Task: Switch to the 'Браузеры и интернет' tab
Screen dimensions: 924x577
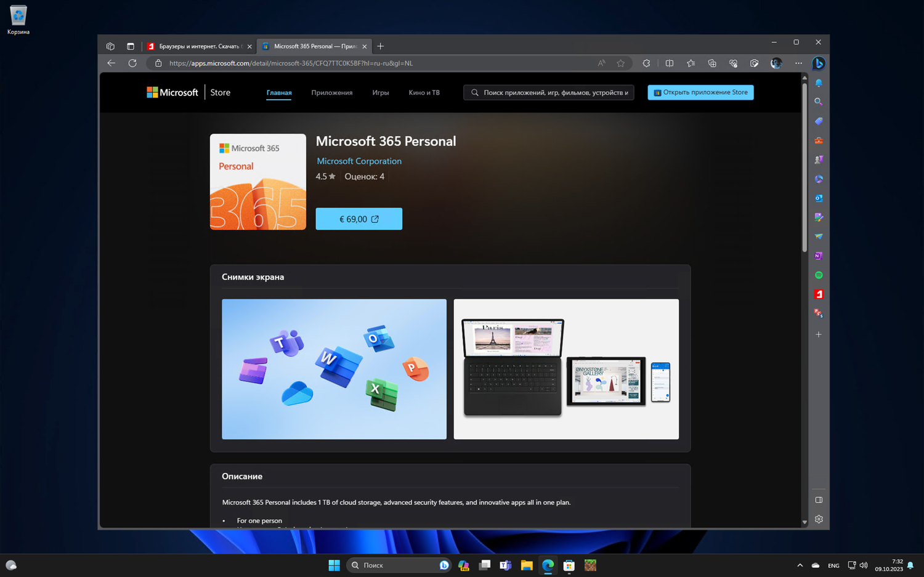Action: tap(199, 46)
